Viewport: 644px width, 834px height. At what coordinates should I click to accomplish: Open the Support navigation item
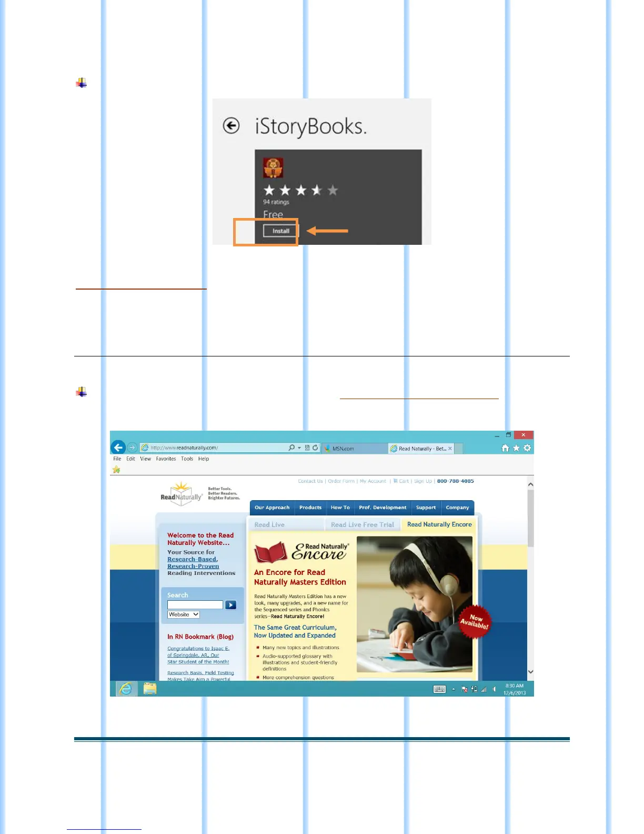pyautogui.click(x=426, y=508)
